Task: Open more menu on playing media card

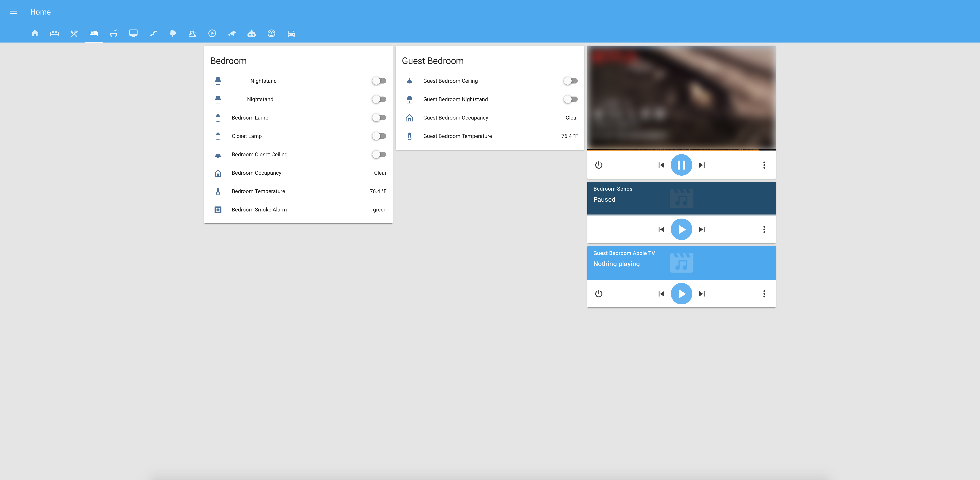Action: [x=764, y=165]
